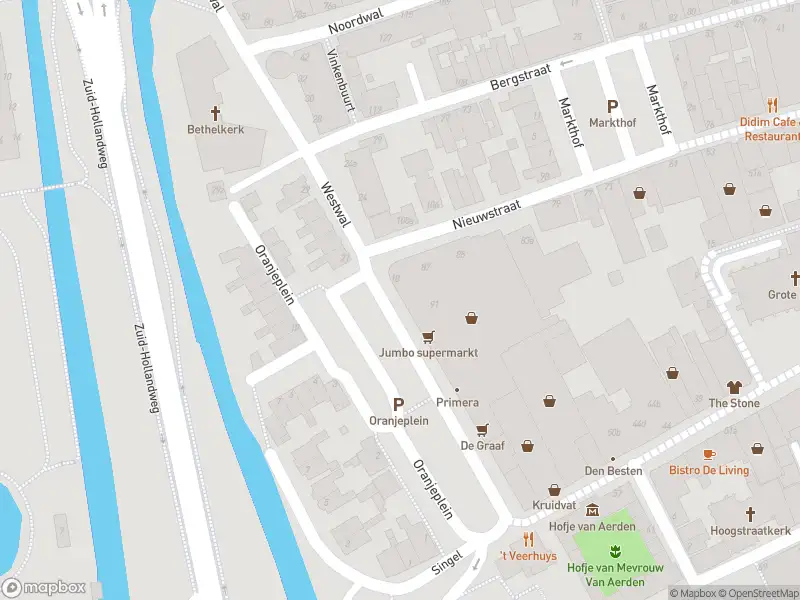Click the Primera shop dot marker

457,390
